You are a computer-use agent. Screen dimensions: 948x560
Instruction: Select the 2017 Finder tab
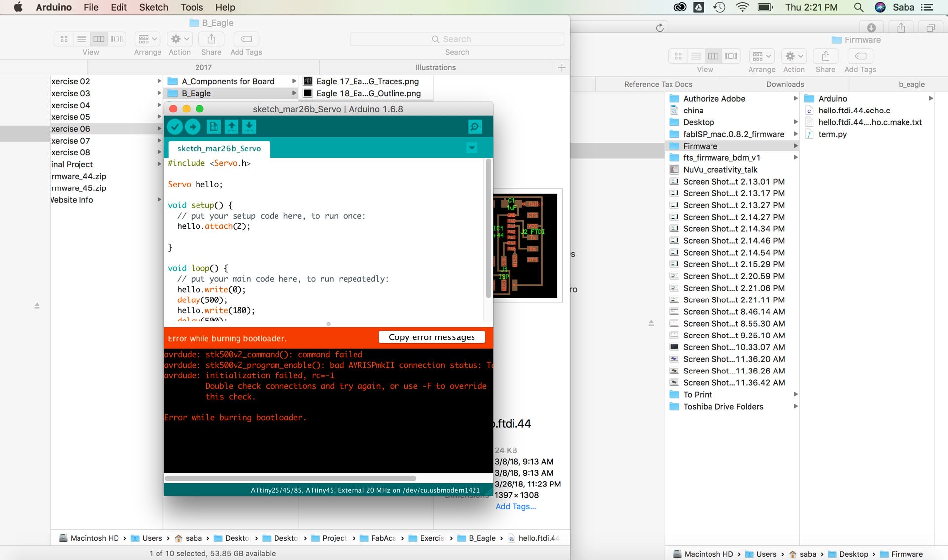pyautogui.click(x=203, y=67)
